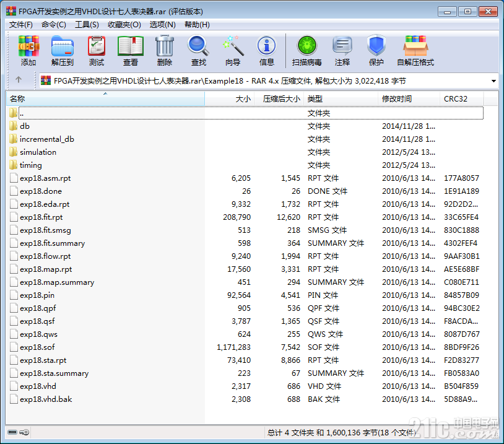The height and width of the screenshot is (444, 504).
Task: Select the exp18.sta.rpt file
Action: [x=43, y=360]
